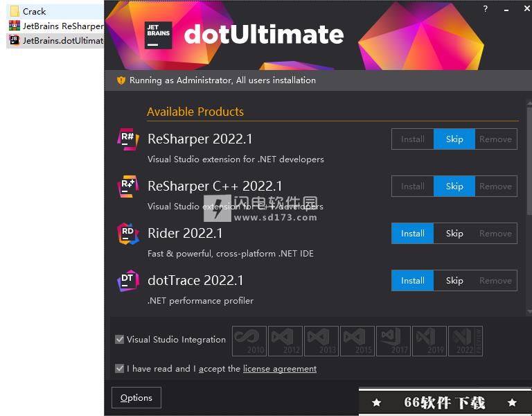The height and width of the screenshot is (416, 532).
Task: Click the product list scroll down arrow
Action: tap(529, 311)
